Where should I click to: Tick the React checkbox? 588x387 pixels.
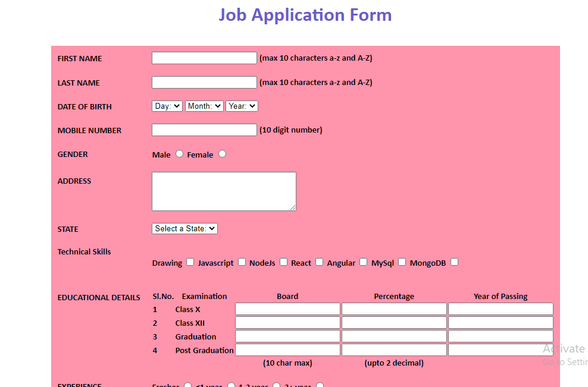[319, 262]
